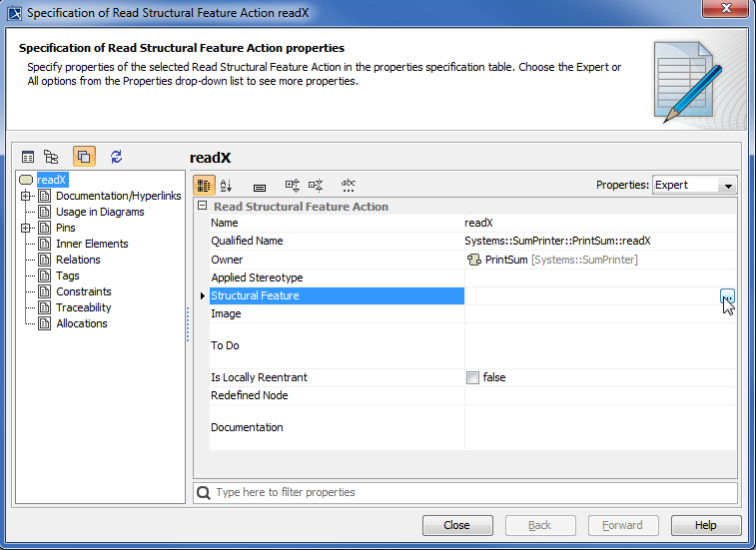Click the Documentation property row
The height and width of the screenshot is (550, 756).
473,428
